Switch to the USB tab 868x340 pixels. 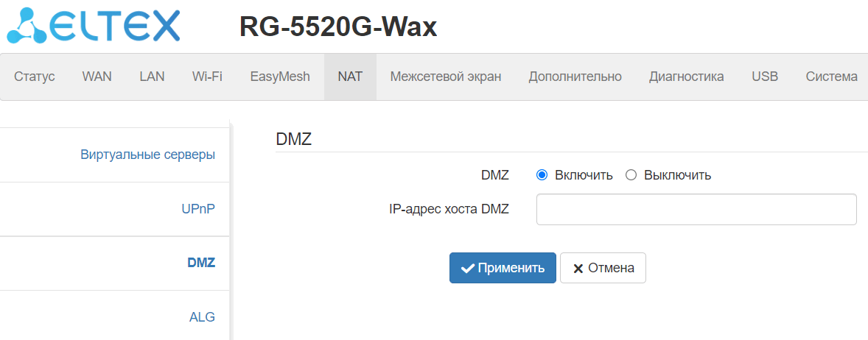[x=765, y=77]
